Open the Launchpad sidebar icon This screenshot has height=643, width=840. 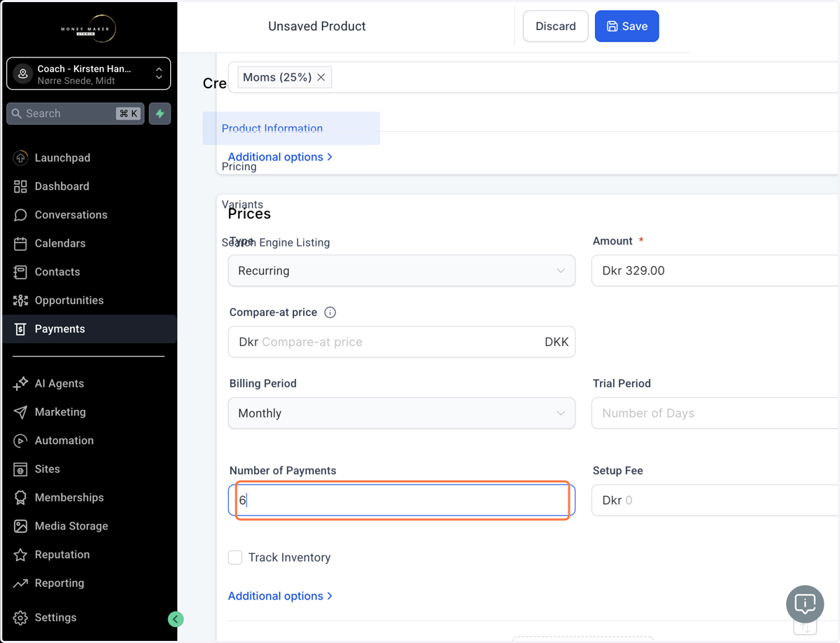tap(20, 158)
